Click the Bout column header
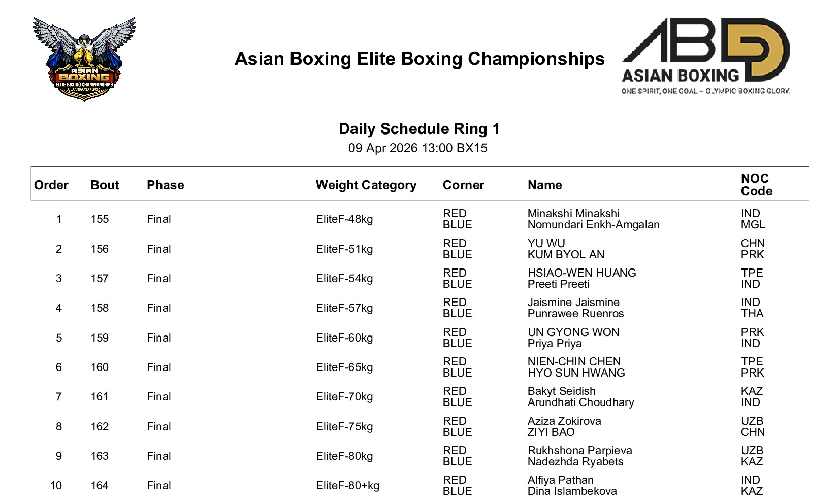Image resolution: width=840 pixels, height=504 pixels. point(105,185)
